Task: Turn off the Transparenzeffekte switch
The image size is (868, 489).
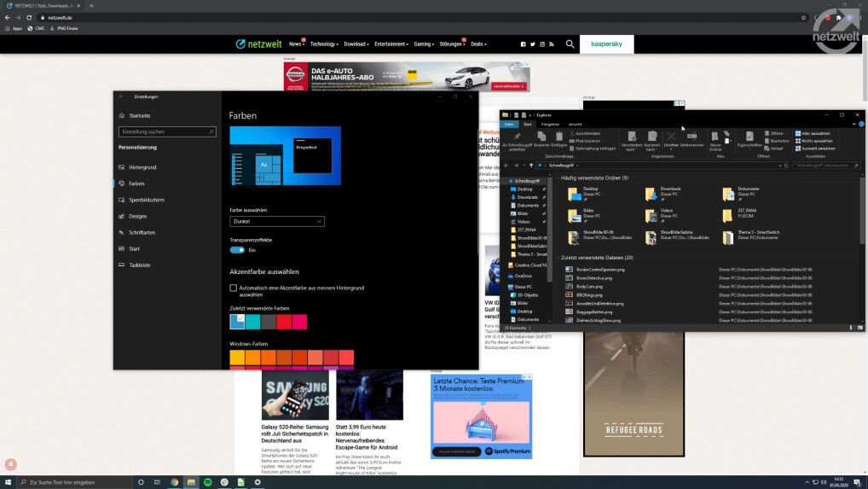Action: (237, 250)
